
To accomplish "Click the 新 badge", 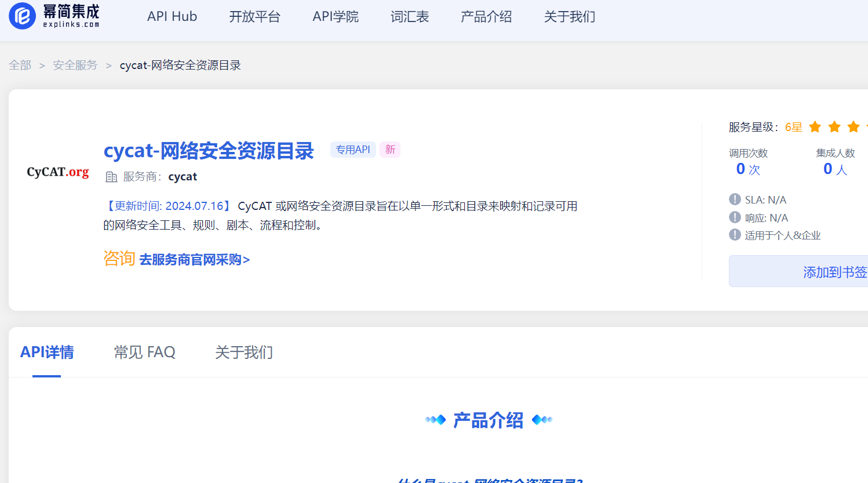I will click(x=390, y=150).
